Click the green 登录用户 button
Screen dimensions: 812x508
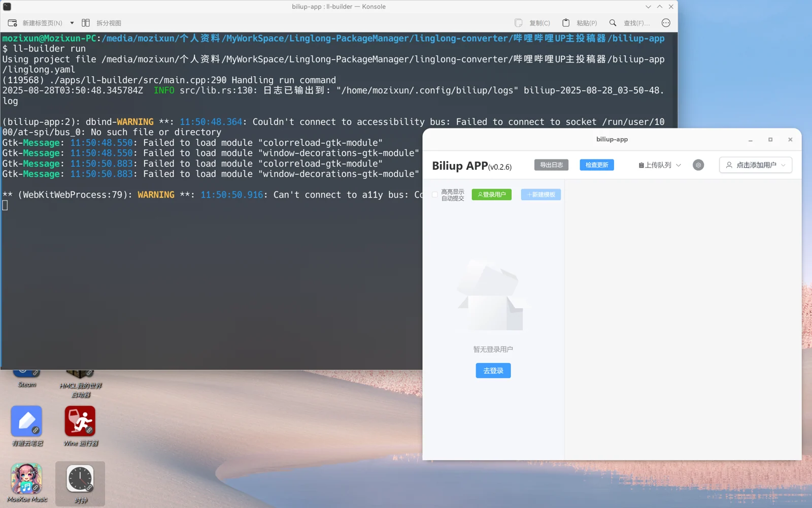tap(492, 195)
